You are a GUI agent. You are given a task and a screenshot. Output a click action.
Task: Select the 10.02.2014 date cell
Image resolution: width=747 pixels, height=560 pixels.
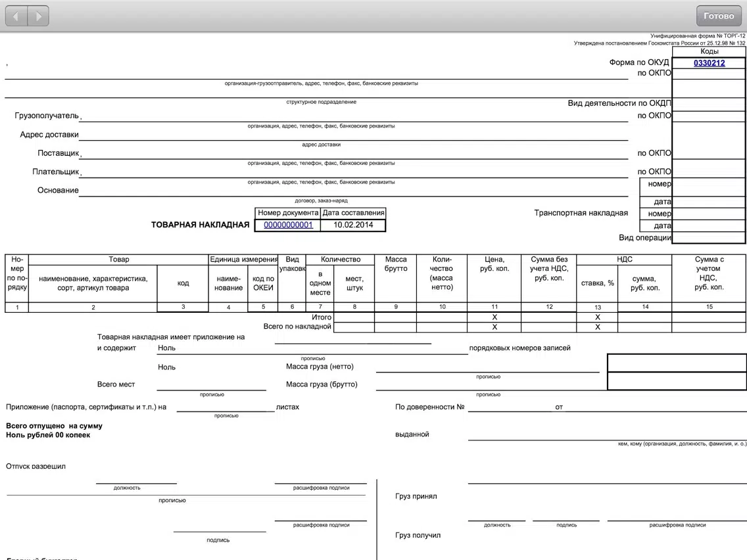click(x=353, y=225)
